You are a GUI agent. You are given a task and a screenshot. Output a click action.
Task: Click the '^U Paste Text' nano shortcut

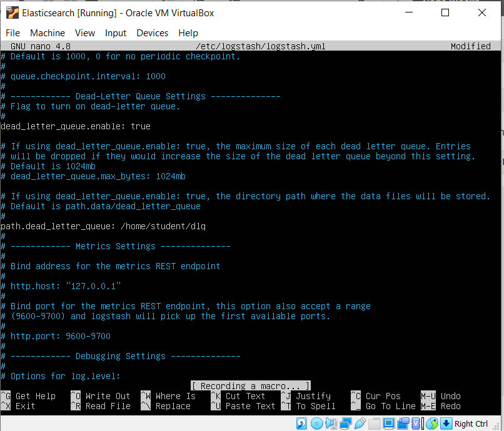[243, 406]
